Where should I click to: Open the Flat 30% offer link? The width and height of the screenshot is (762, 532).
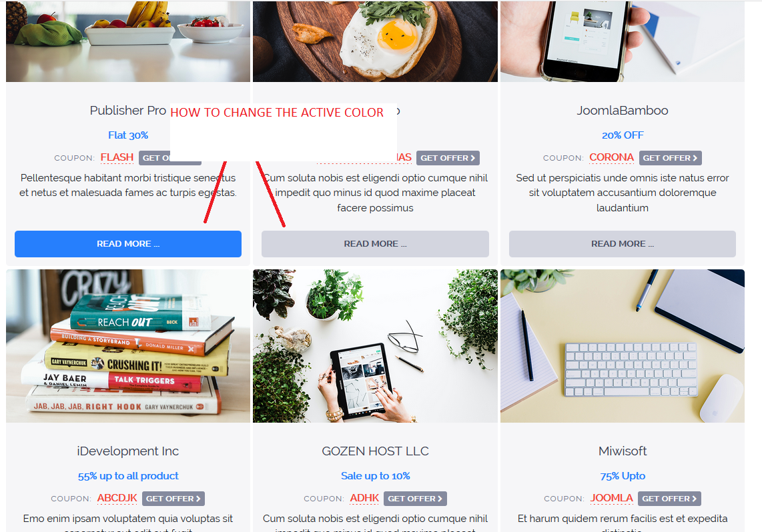(128, 135)
